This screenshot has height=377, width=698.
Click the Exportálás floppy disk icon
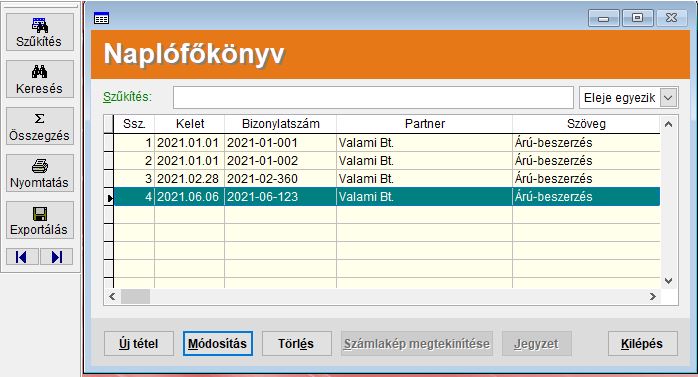40,214
